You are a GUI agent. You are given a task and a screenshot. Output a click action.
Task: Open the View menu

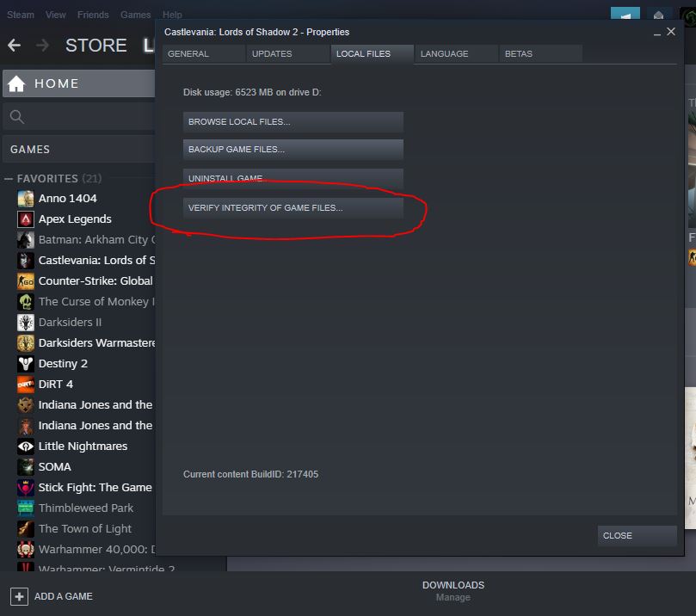pos(55,15)
